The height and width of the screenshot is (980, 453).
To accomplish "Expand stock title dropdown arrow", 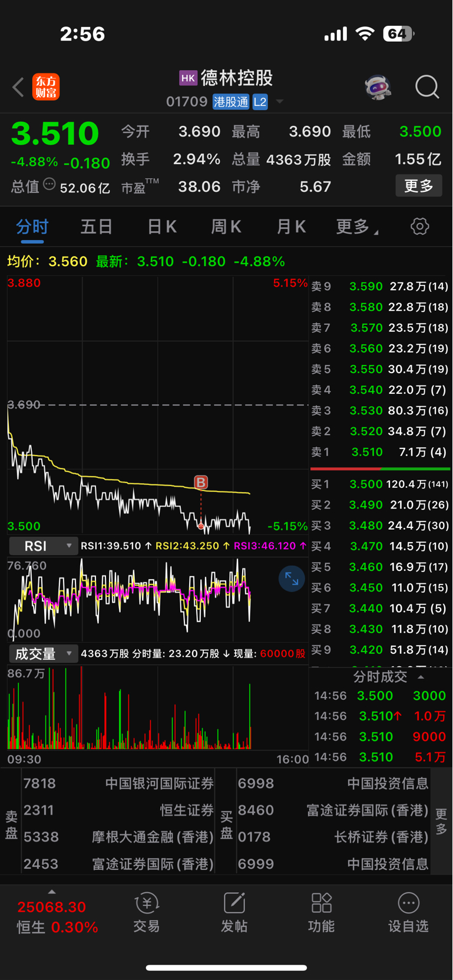I will [x=280, y=102].
